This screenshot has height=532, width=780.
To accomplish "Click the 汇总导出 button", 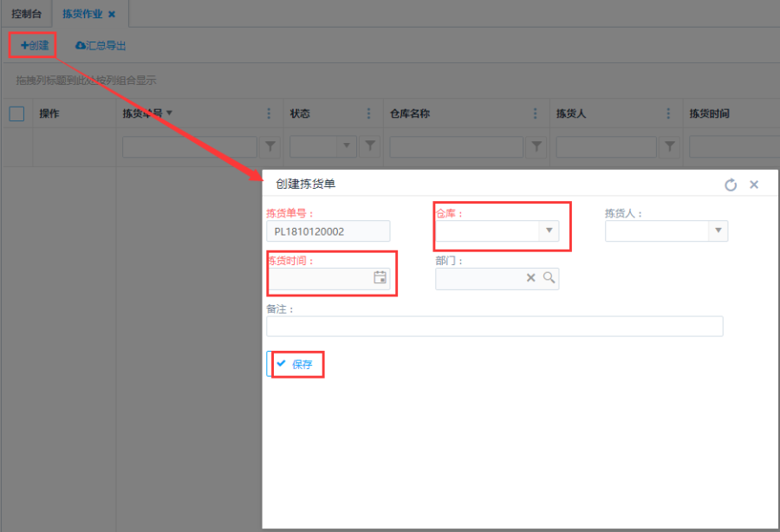I will pyautogui.click(x=101, y=45).
